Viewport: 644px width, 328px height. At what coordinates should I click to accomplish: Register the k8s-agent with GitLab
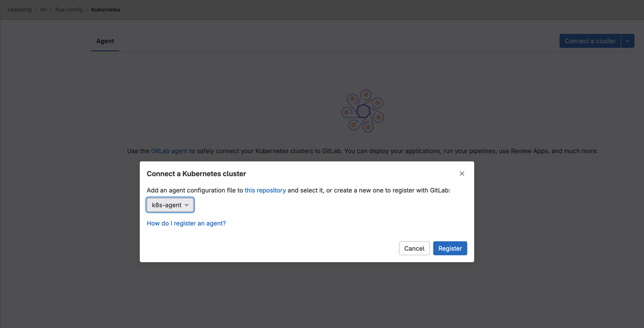tap(450, 248)
